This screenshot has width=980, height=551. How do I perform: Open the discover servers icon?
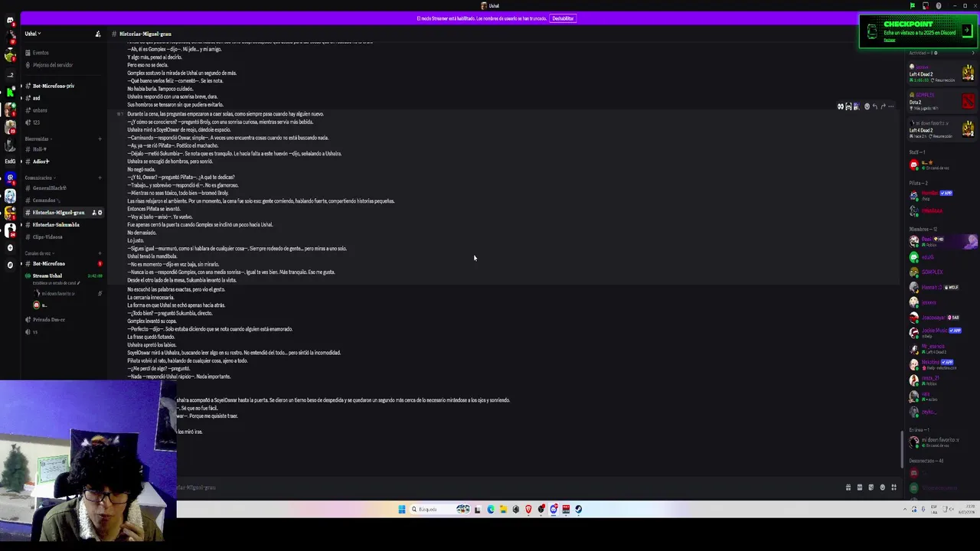coord(10,265)
